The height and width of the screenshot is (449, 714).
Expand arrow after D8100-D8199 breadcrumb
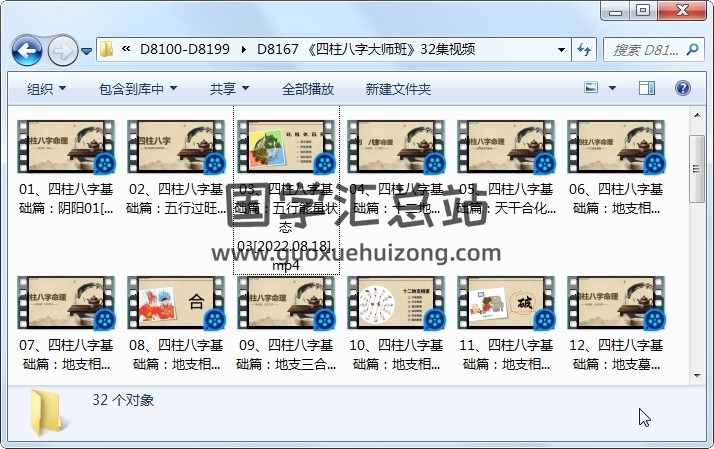244,49
